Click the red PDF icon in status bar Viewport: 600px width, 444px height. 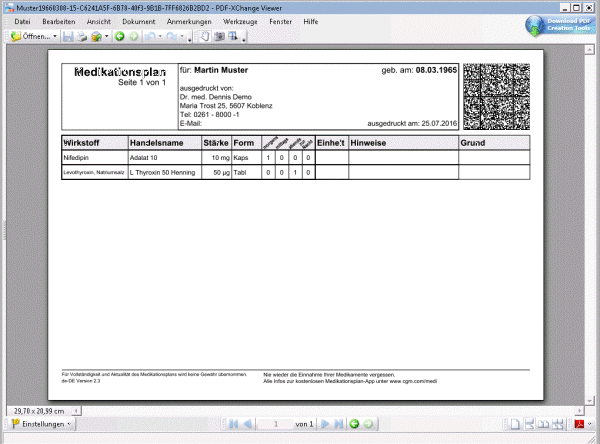(579, 424)
